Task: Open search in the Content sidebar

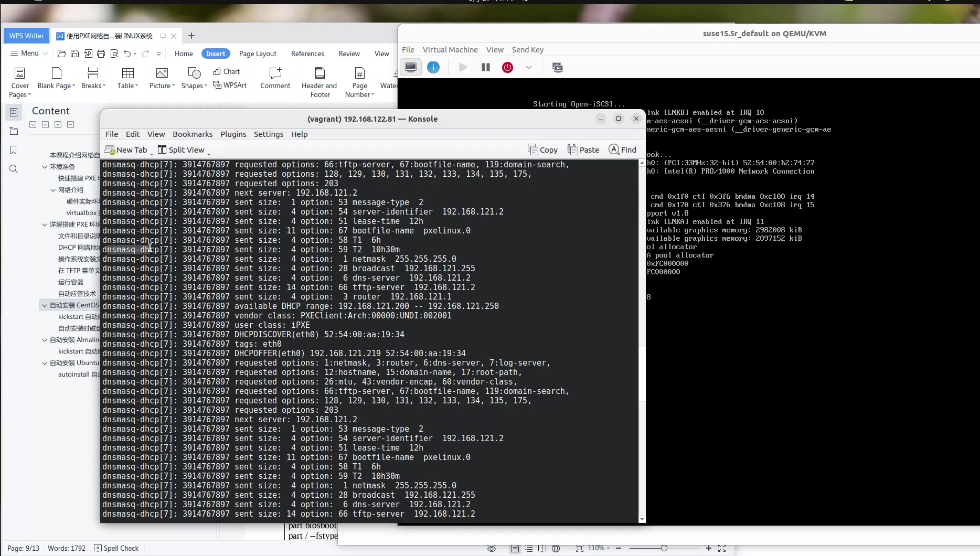Action: click(x=13, y=169)
